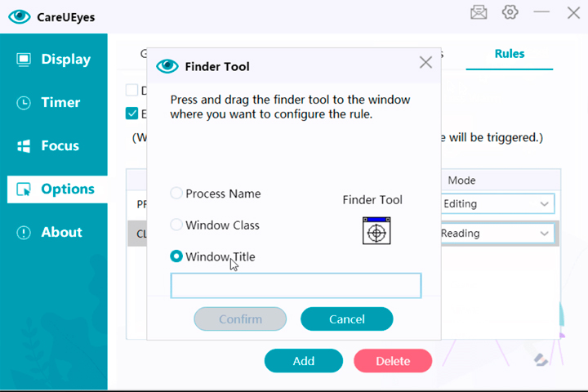The image size is (588, 392).
Task: Select the Process Name radio button
Action: 176,194
